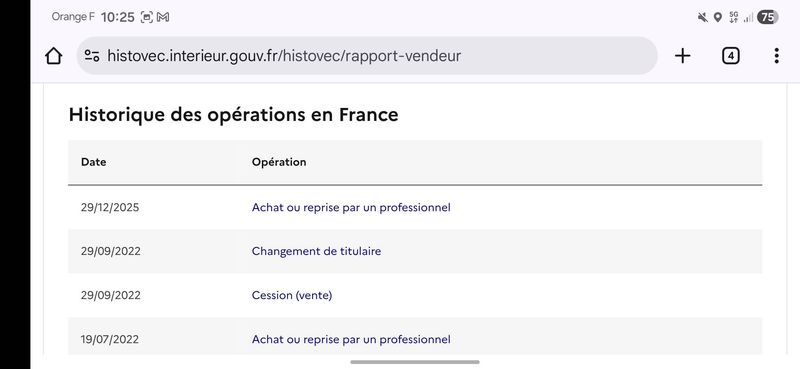Tap the location icon in status bar
This screenshot has width=800, height=369.
coord(717,17)
